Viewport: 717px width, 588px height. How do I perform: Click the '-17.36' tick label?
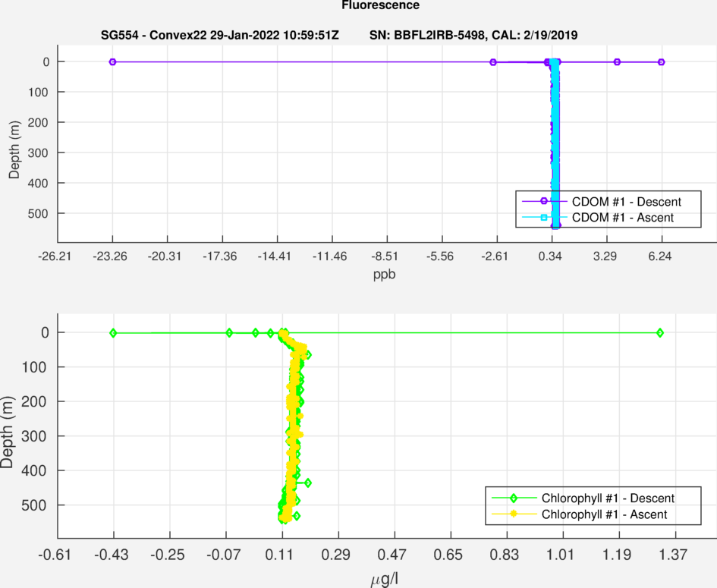click(220, 256)
